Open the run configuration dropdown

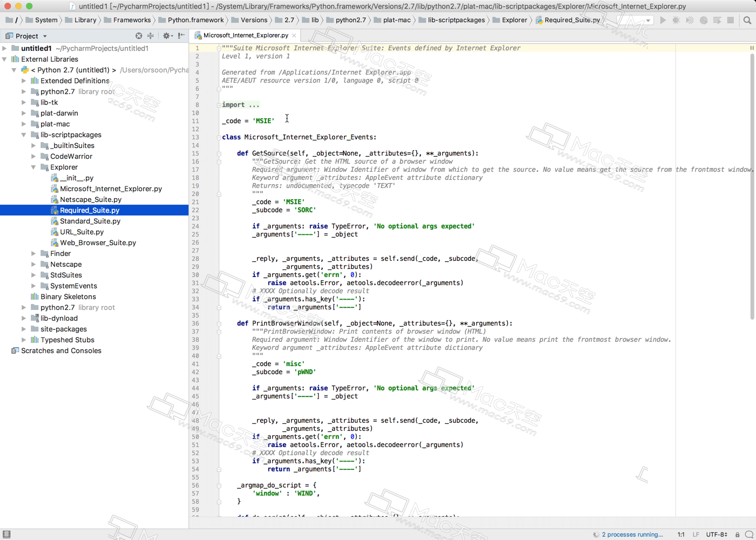coord(635,20)
